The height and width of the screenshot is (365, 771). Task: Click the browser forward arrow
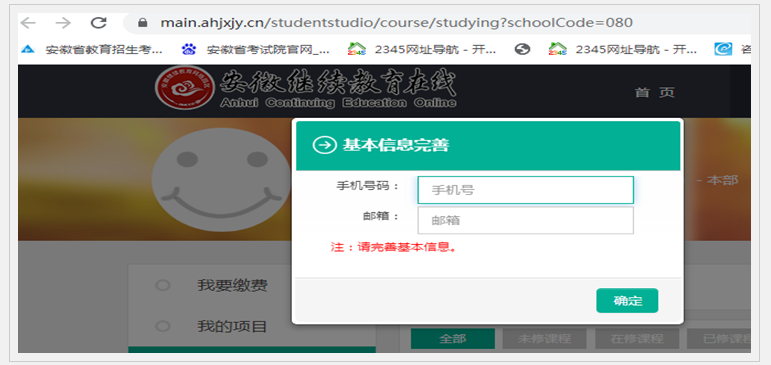pos(63,23)
